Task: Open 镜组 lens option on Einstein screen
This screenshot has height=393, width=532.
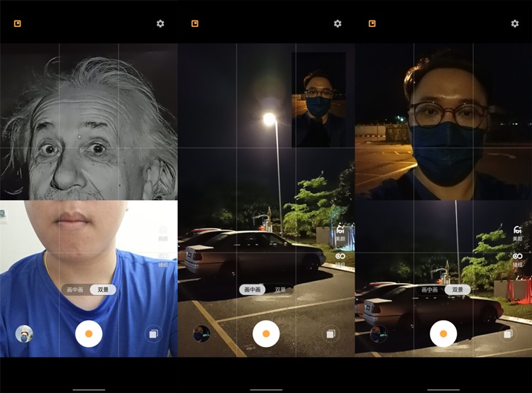Action: point(163,260)
